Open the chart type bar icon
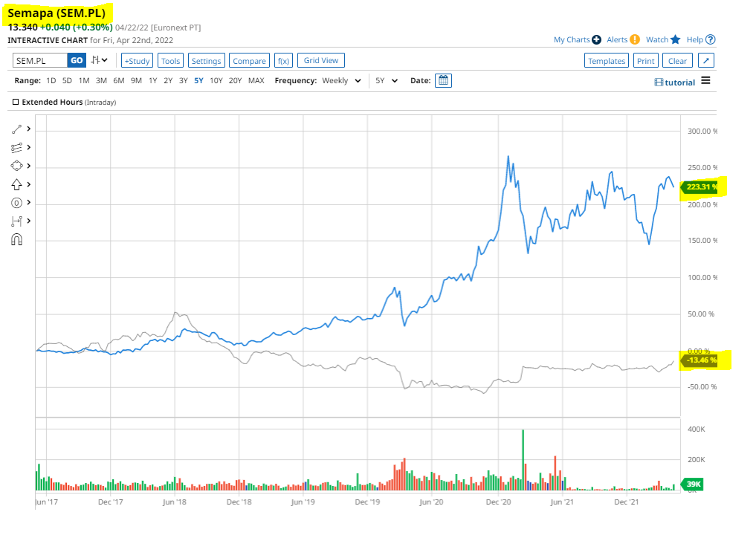 99,60
